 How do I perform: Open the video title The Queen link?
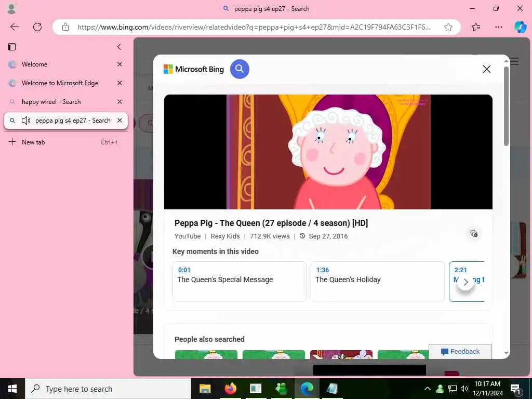[271, 223]
